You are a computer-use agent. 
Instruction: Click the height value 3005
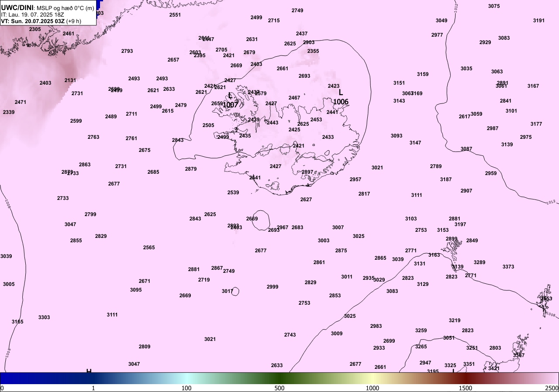click(9, 284)
